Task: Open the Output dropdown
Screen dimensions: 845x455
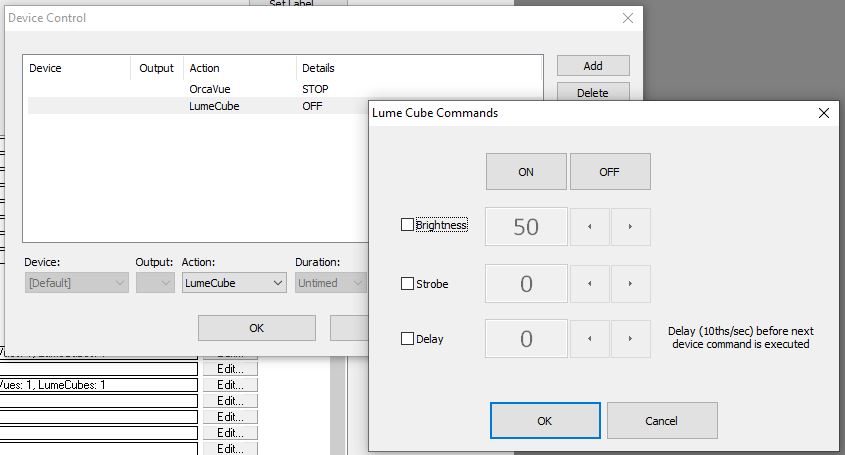Action: [155, 282]
